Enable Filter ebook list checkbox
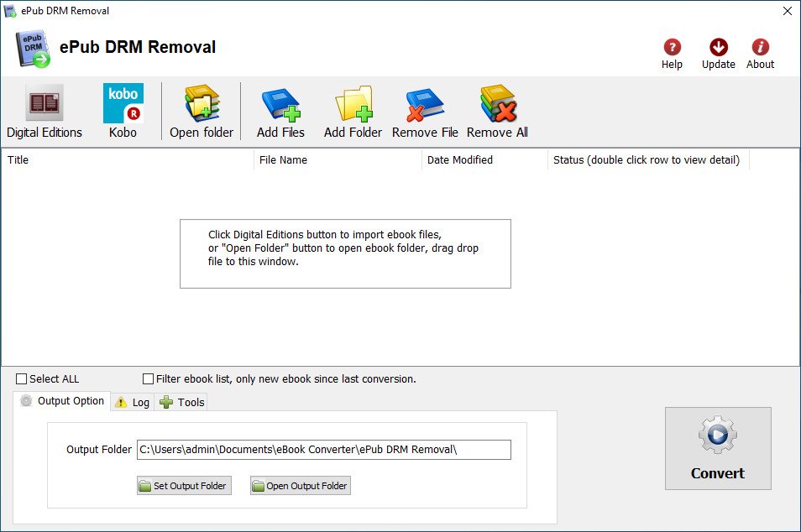The width and height of the screenshot is (801, 532). click(148, 378)
